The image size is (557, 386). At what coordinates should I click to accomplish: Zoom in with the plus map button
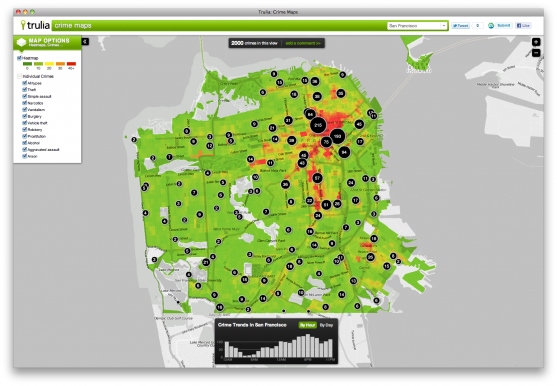pyautogui.click(x=536, y=42)
